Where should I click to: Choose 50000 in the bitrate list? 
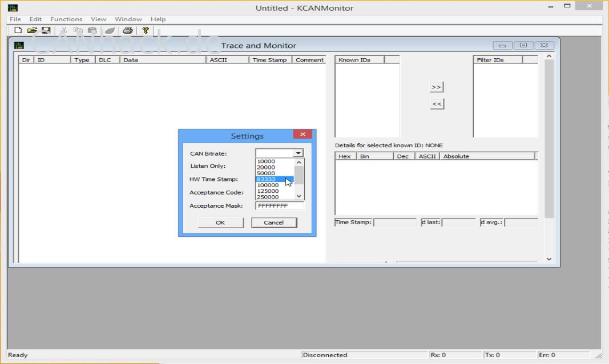point(275,173)
